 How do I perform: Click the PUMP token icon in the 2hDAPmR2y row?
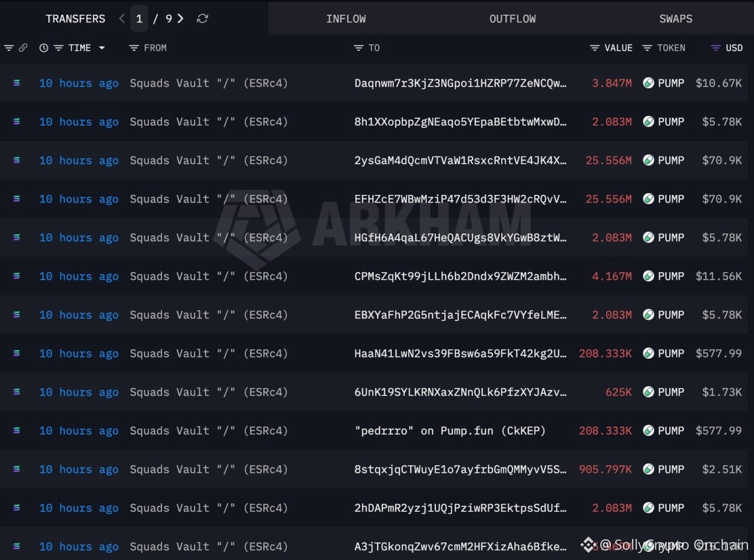pyautogui.click(x=649, y=508)
